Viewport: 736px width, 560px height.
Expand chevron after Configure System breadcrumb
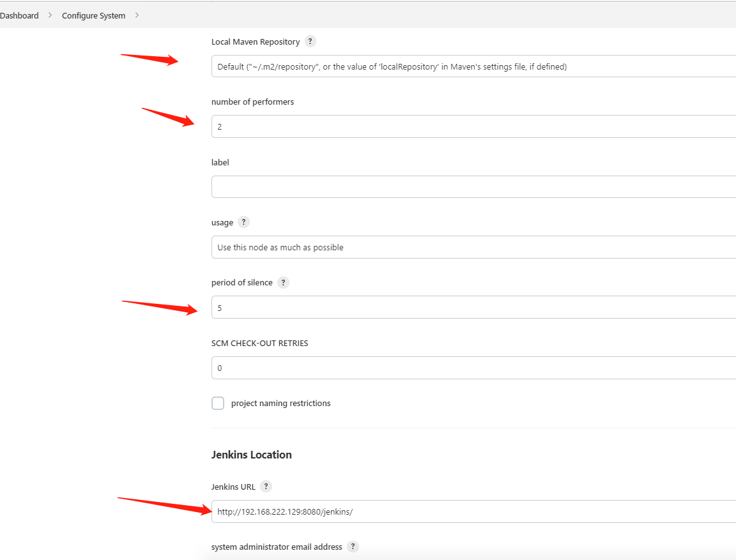click(137, 15)
